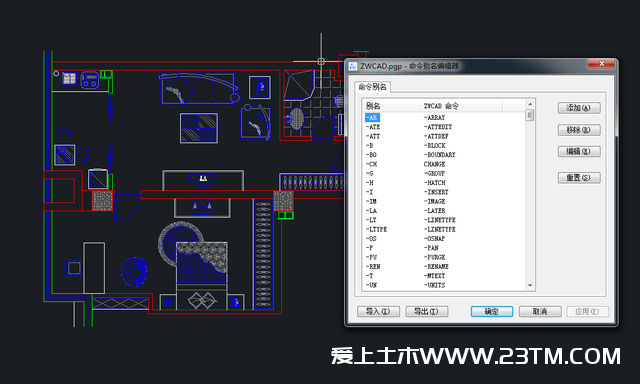Screen dimensions: 640x384
Task: Click the ZWCAD dialog title icon
Action: coord(353,66)
